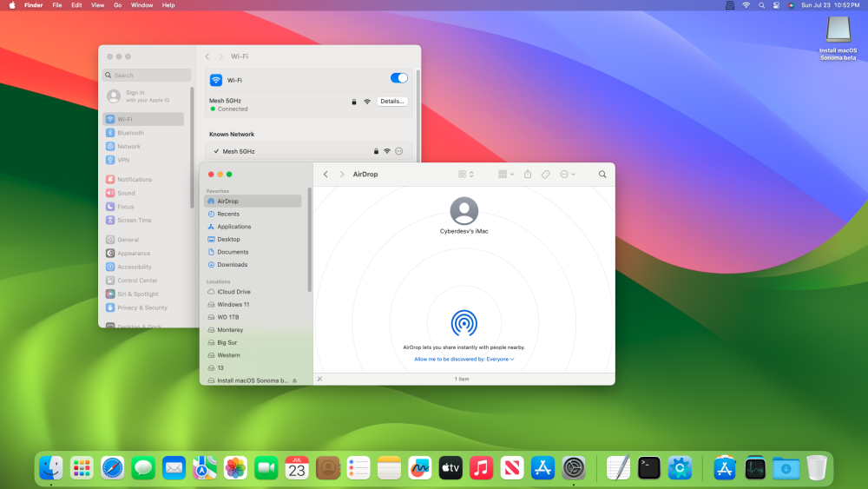This screenshot has width=868, height=489.
Task: Click the Tags icon in Finder toolbar
Action: click(x=545, y=175)
